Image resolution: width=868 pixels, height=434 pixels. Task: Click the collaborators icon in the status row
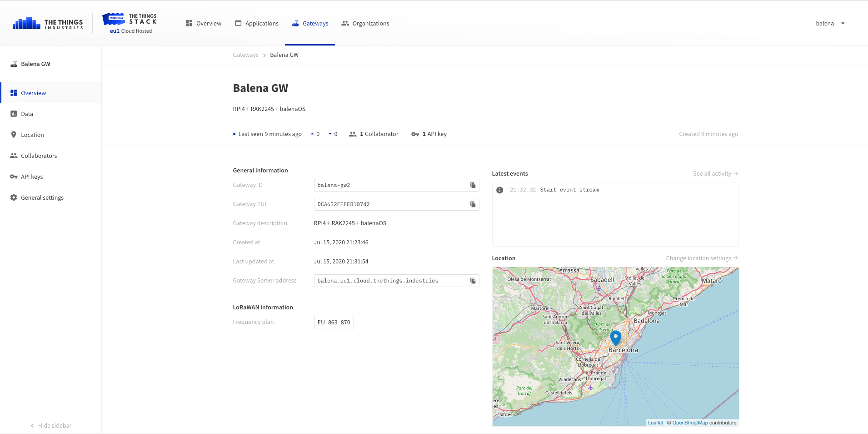(352, 134)
